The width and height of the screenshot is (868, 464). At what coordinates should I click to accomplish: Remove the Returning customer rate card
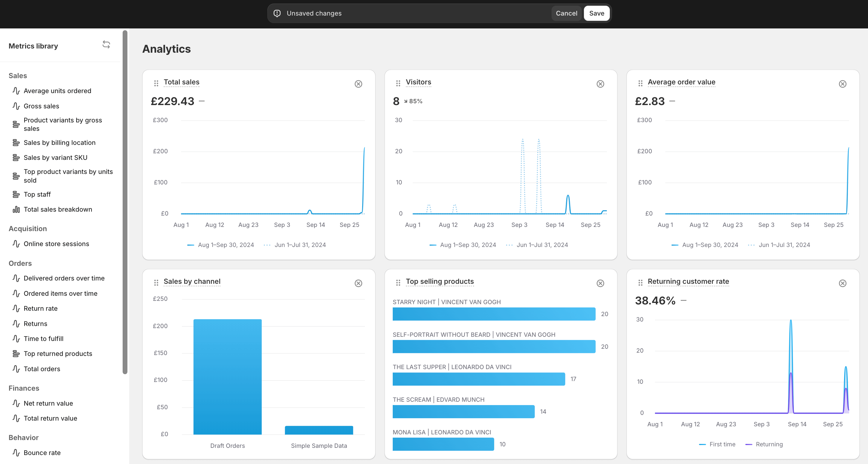coord(842,283)
